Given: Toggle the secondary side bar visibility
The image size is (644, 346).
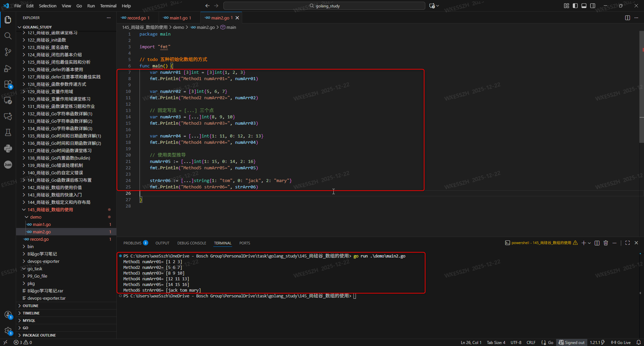Looking at the screenshot, I should point(593,6).
